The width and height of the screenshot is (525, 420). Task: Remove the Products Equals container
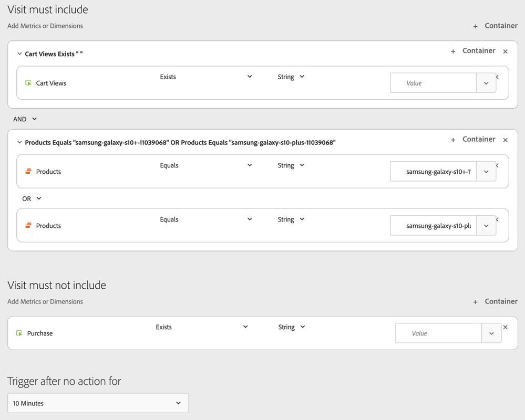(505, 140)
